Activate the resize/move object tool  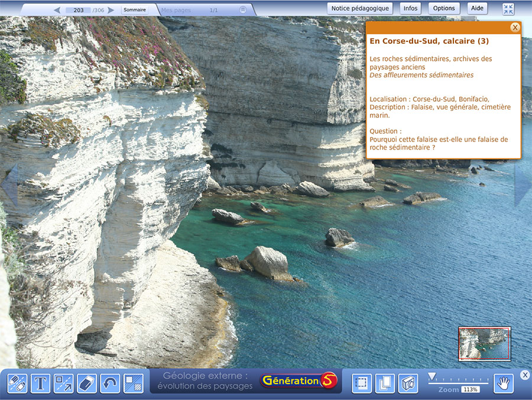[x=63, y=383]
